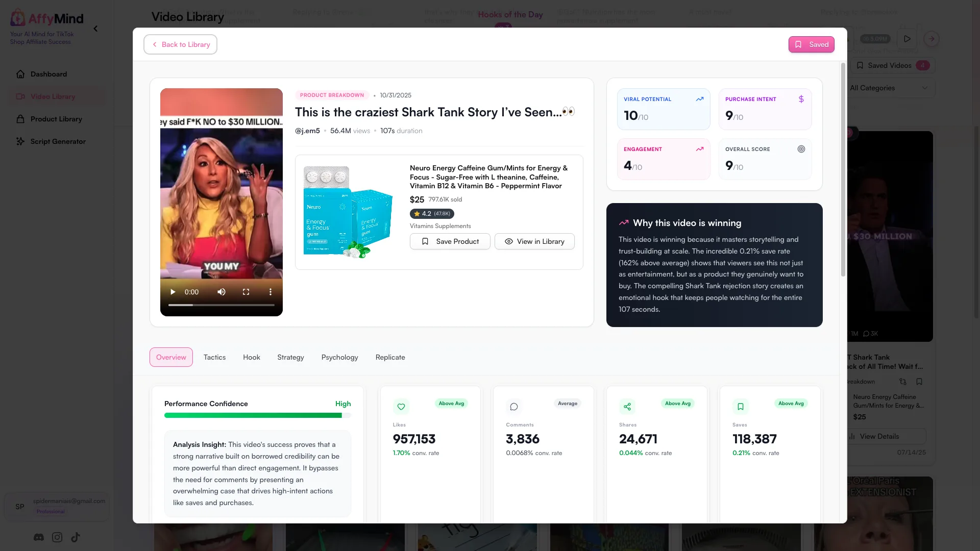This screenshot has height=551, width=980.
Task: Click the play icon behind the modal
Action: point(907,39)
